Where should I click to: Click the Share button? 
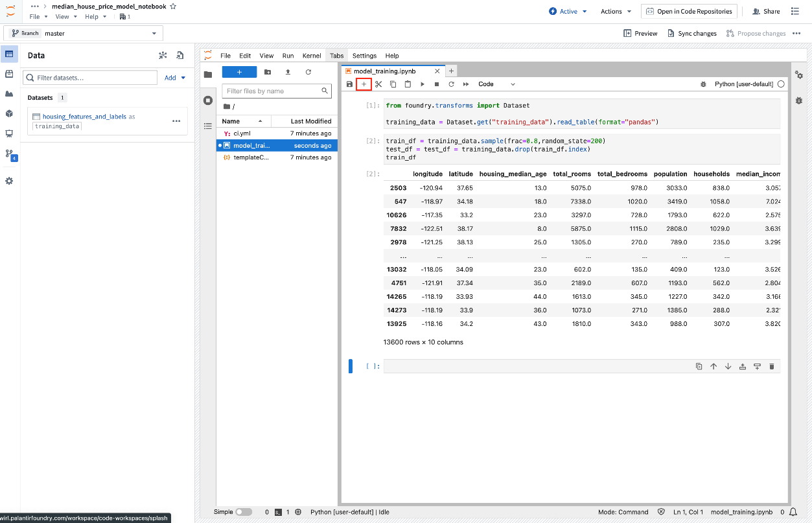(x=765, y=11)
